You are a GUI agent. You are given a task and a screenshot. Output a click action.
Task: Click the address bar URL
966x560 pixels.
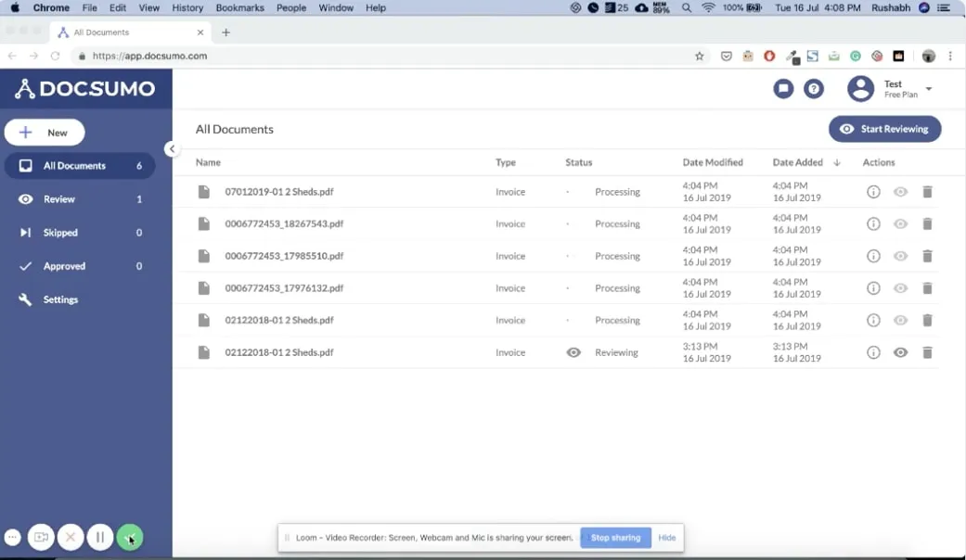(149, 56)
